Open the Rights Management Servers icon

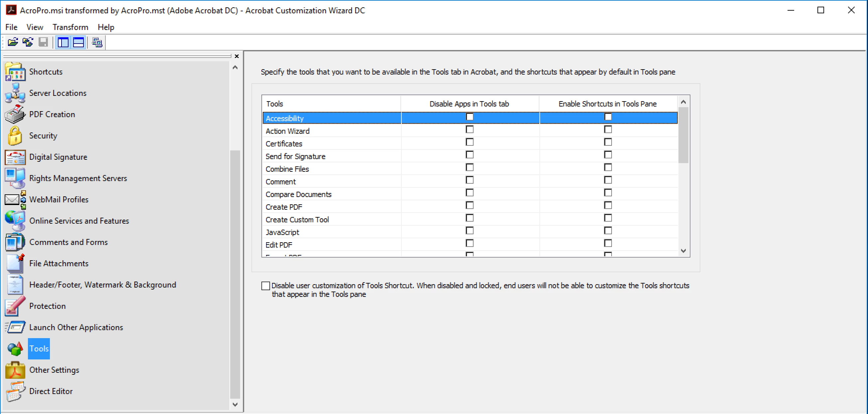click(15, 178)
